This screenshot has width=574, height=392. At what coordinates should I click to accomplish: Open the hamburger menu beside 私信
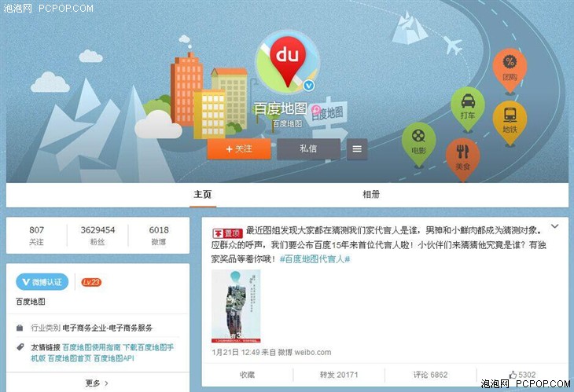click(357, 148)
